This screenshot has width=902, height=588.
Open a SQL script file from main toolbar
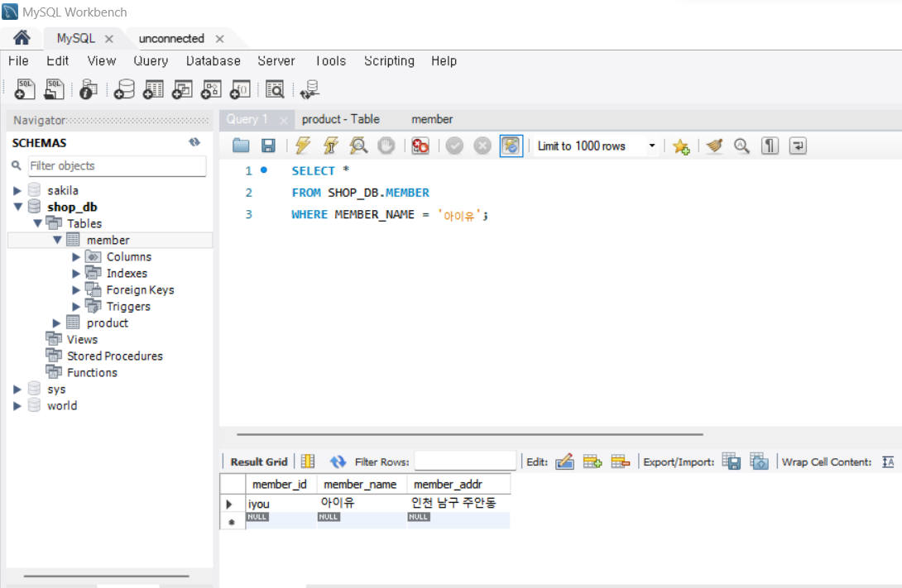pos(54,89)
